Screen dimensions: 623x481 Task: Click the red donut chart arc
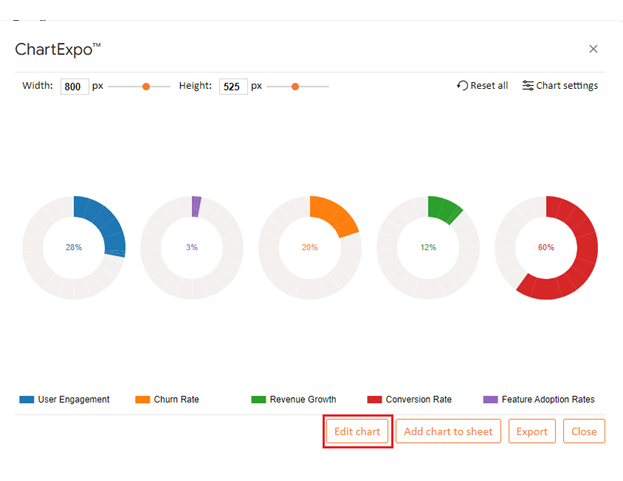pos(584,262)
